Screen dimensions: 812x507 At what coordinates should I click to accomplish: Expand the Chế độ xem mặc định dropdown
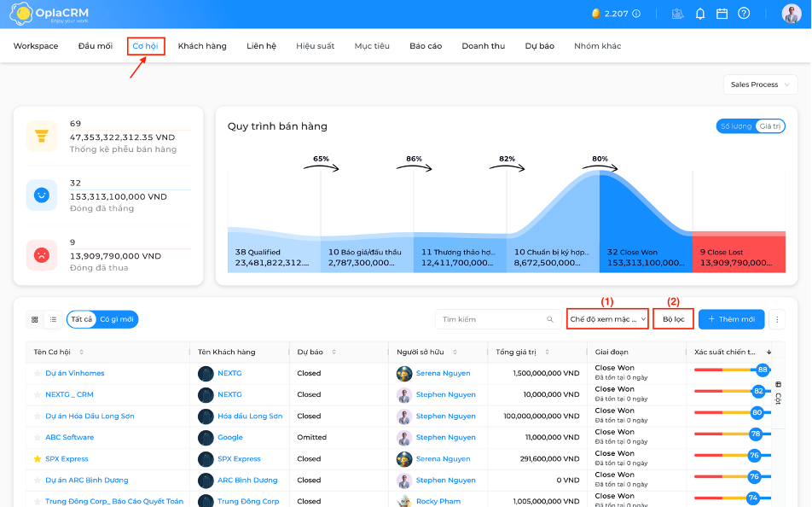click(x=607, y=319)
